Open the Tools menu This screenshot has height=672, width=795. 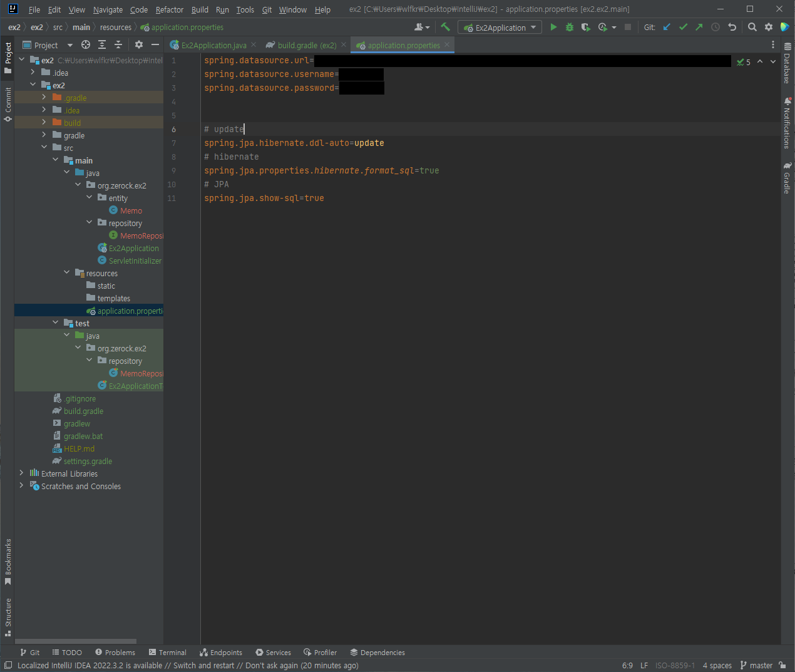pyautogui.click(x=245, y=9)
